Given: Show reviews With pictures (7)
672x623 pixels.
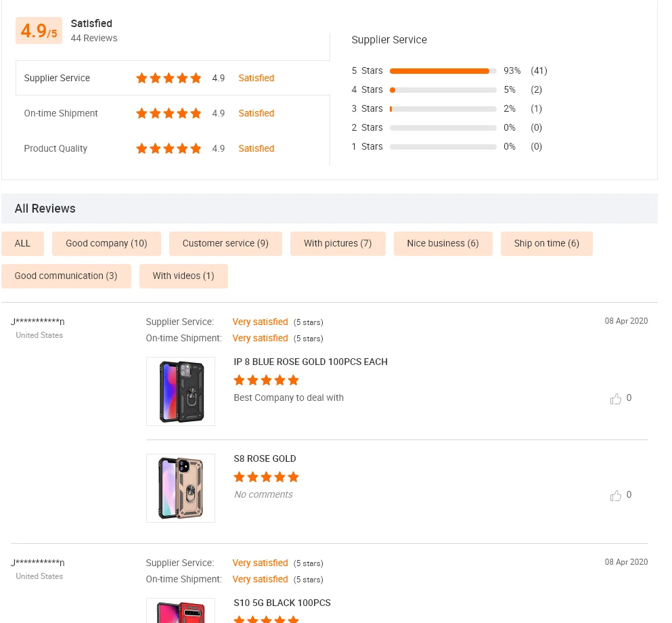Looking at the screenshot, I should click(x=338, y=244).
